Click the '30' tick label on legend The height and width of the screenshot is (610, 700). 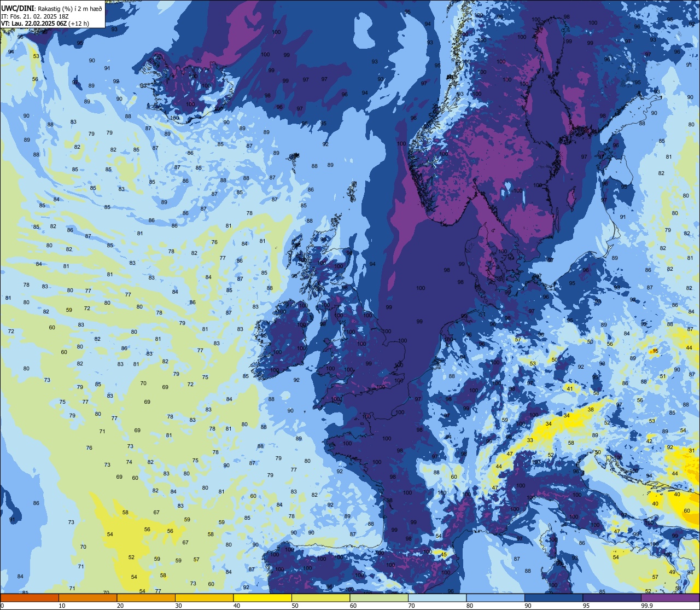point(178,606)
